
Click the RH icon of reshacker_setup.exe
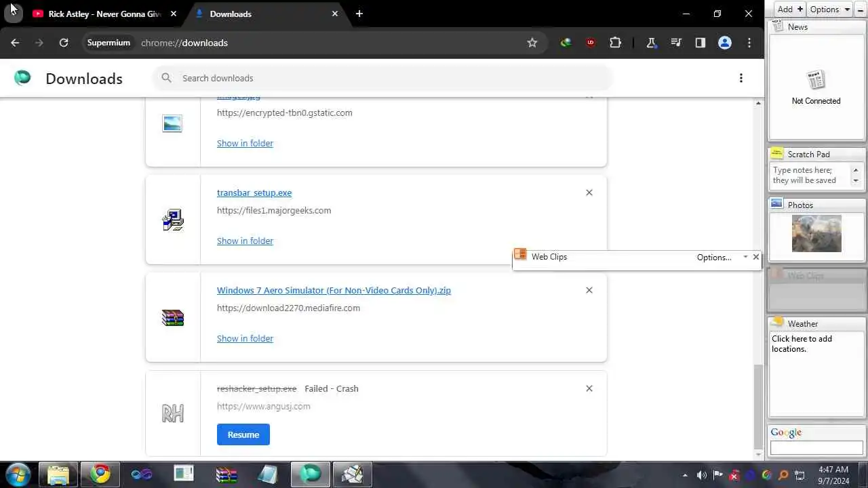(x=173, y=413)
